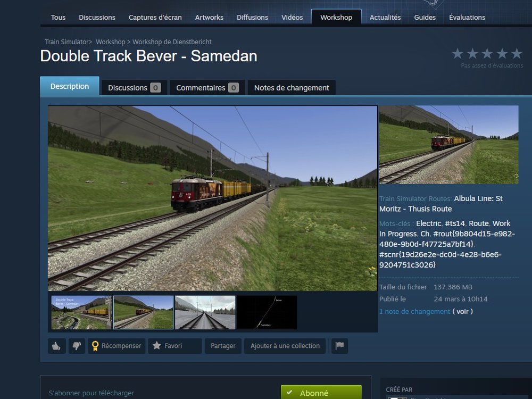Click the Ch keyword tag
This screenshot has width=532, height=399.
(425, 234)
